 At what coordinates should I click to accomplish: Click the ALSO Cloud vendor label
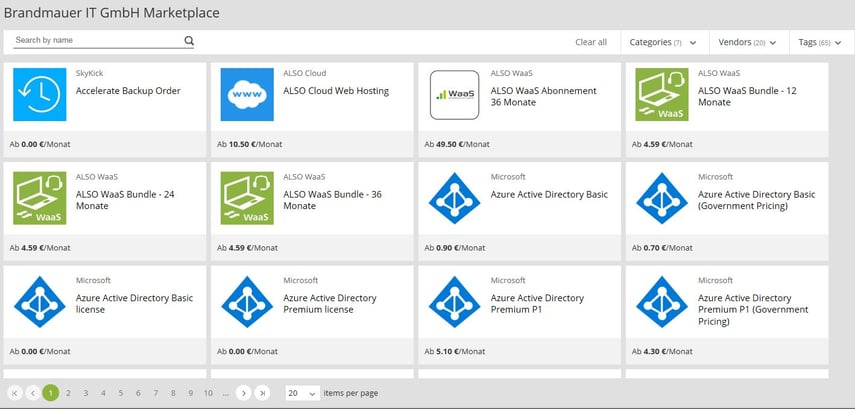pos(305,73)
